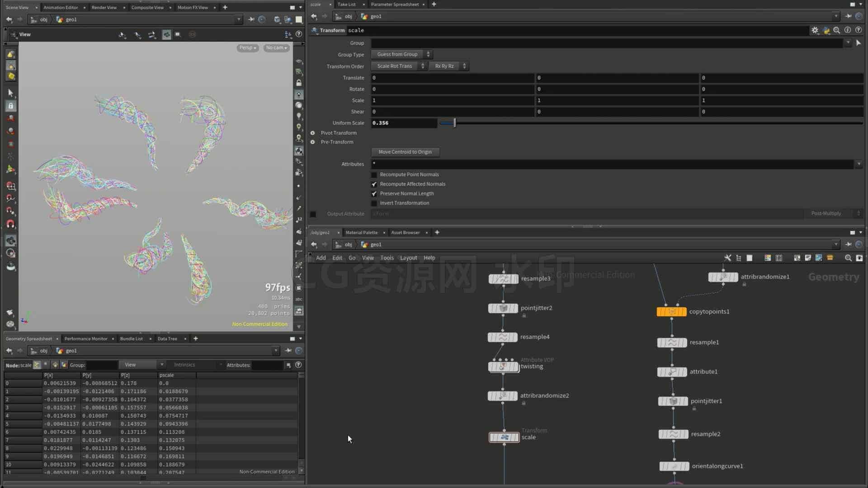Image resolution: width=868 pixels, height=488 pixels.
Task: Open the Group Type dropdown
Action: (x=401, y=54)
